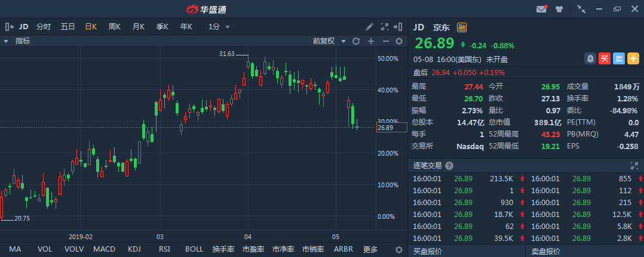Toggle the compact window mode arrows

pos(581,9)
